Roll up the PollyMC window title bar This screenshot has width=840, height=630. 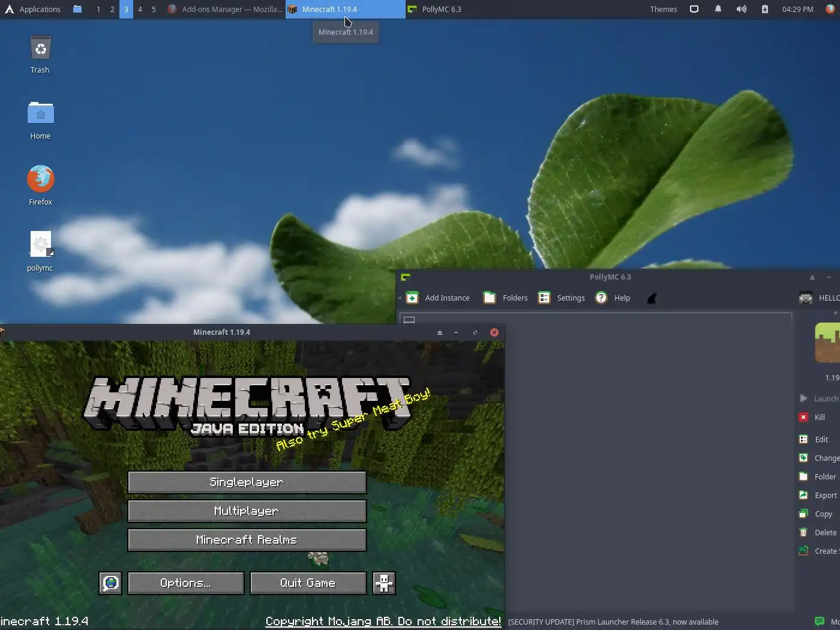point(812,277)
